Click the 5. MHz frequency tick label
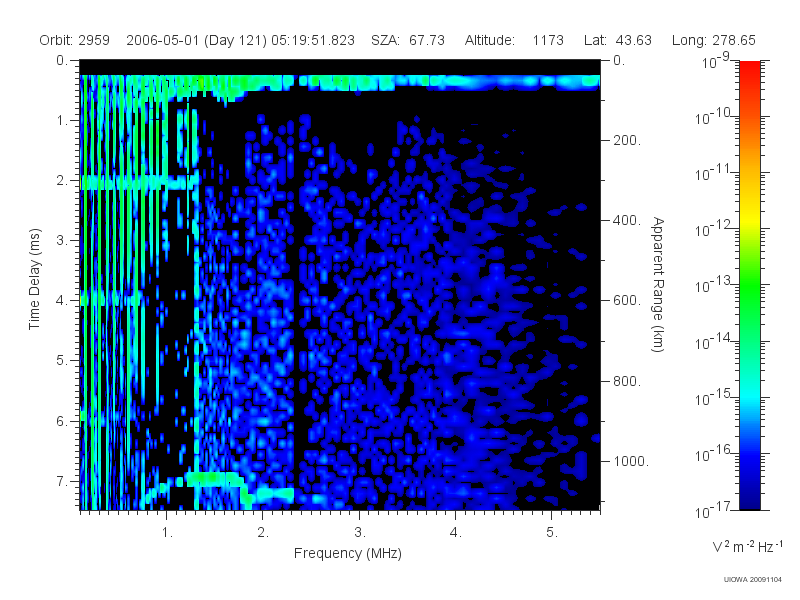Image resolution: width=800 pixels, height=600 pixels. (552, 533)
